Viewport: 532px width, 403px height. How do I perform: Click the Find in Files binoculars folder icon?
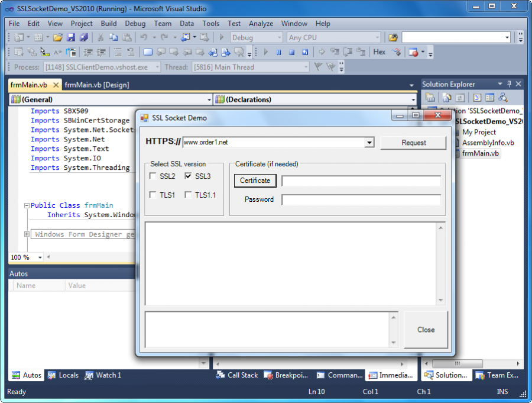click(393, 37)
